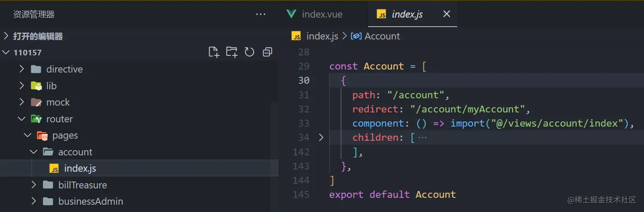Image resolution: width=644 pixels, height=212 pixels.
Task: Click index.js in the breadcrumb path
Action: pos(322,36)
